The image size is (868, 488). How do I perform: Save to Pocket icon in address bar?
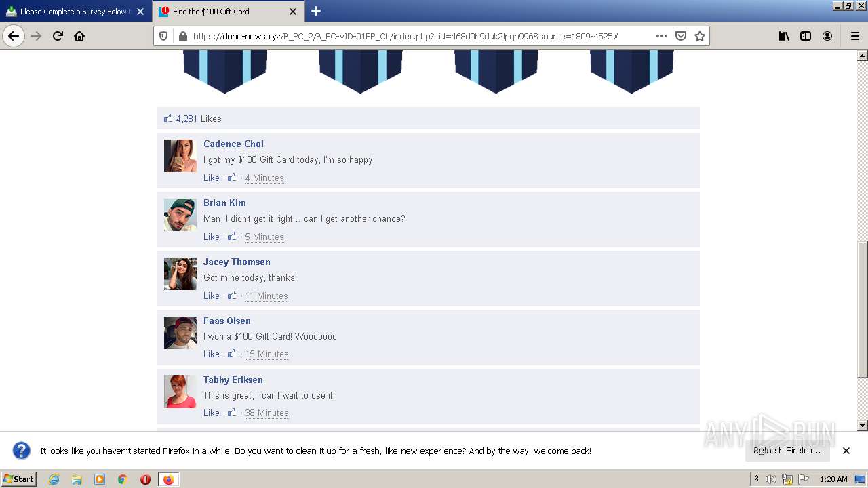681,36
